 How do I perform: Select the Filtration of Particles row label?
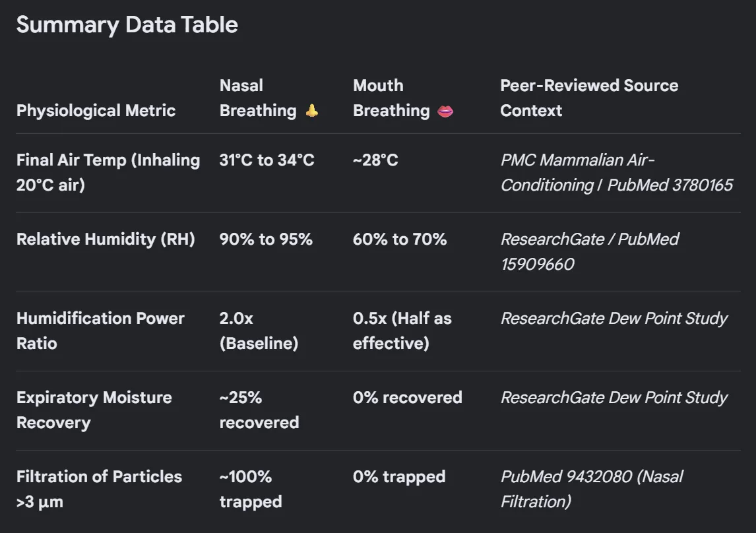[99, 489]
